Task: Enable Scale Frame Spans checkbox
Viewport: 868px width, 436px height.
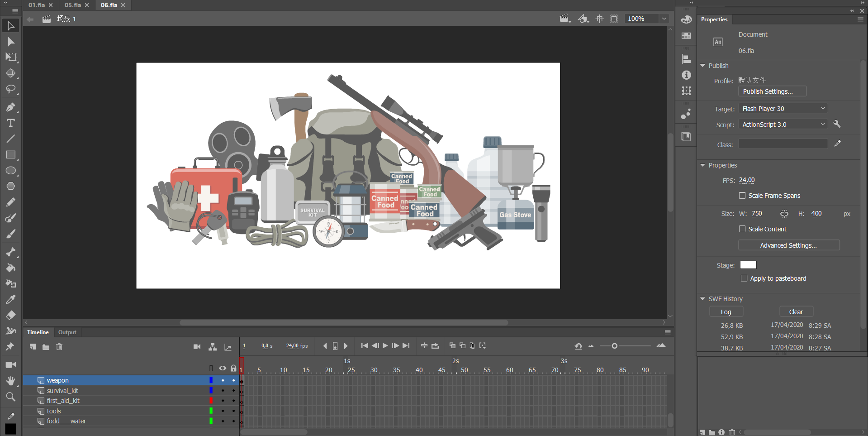Action: click(x=742, y=196)
